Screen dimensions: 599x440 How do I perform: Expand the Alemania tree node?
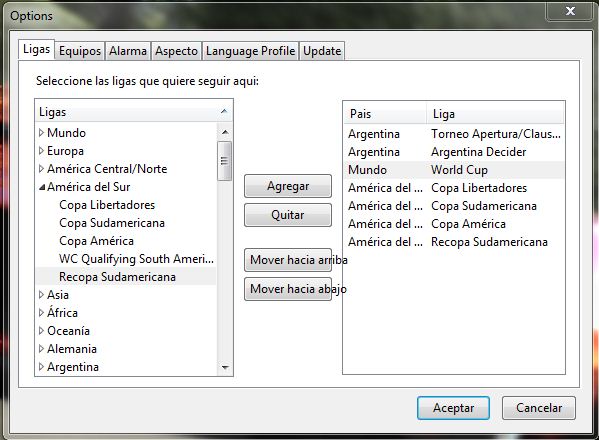pyautogui.click(x=41, y=349)
